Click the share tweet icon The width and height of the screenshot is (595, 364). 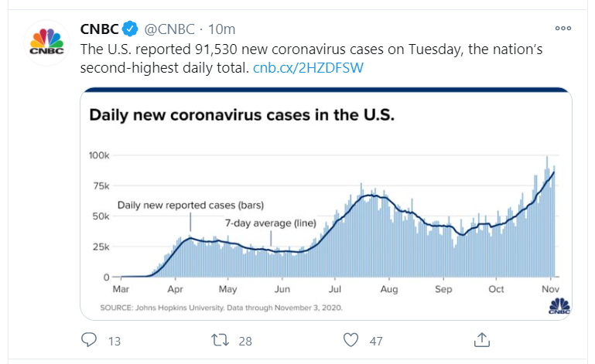[481, 339]
